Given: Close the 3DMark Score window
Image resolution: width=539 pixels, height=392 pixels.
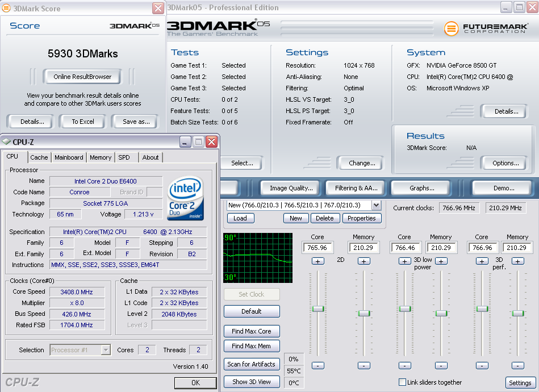Looking at the screenshot, I should [158, 8].
